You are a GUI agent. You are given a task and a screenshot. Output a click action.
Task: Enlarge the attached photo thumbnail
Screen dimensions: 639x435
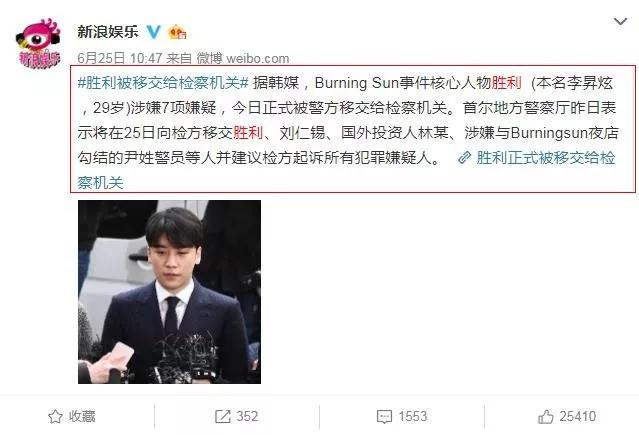(x=170, y=292)
